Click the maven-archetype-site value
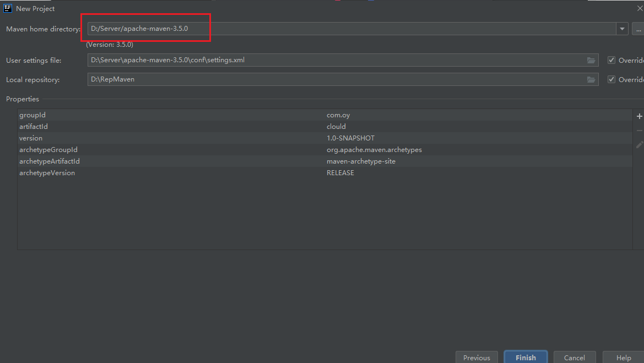This screenshot has height=363, width=644. click(361, 161)
